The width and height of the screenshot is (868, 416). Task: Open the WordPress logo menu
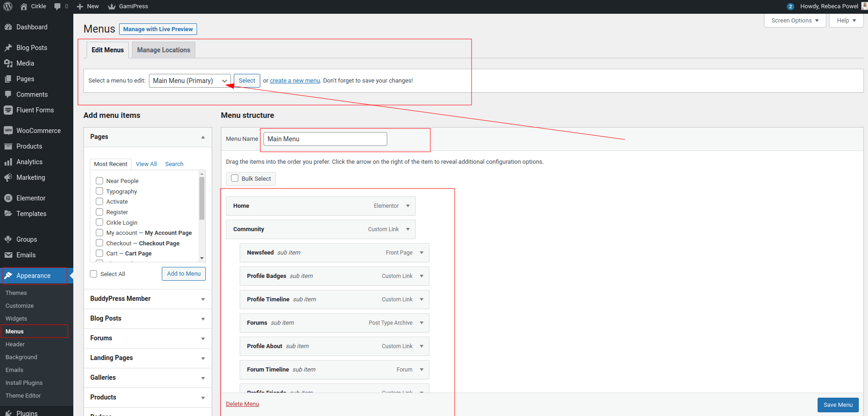tap(8, 6)
